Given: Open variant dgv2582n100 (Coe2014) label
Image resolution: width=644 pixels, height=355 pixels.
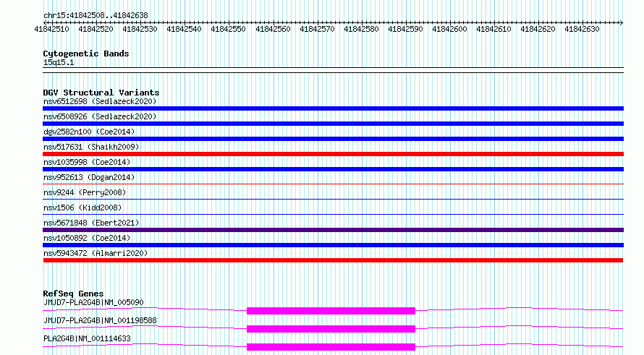Looking at the screenshot, I should 89,132.
